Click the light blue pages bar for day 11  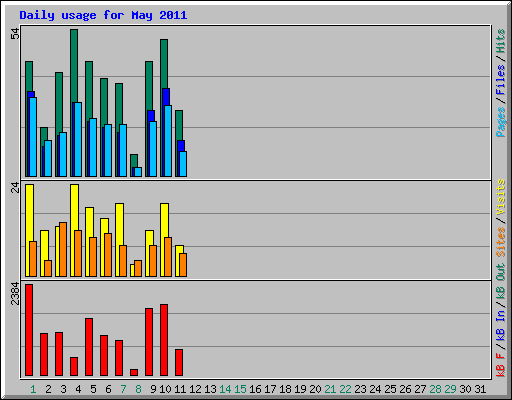[x=183, y=164]
